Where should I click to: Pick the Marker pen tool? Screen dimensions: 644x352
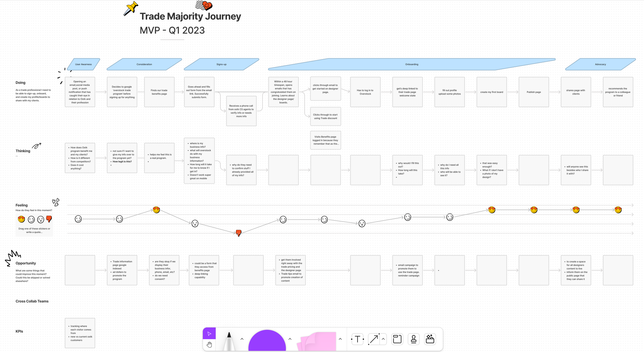(229, 341)
